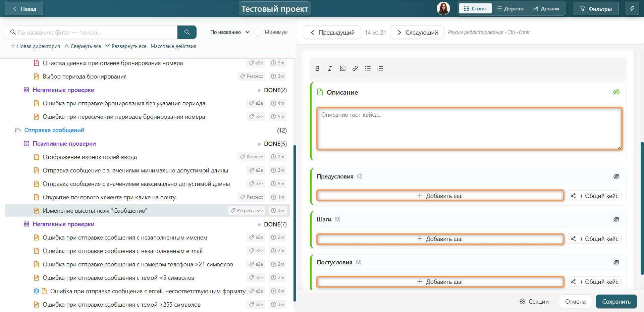Open the По названию sort dropdown

click(x=228, y=32)
